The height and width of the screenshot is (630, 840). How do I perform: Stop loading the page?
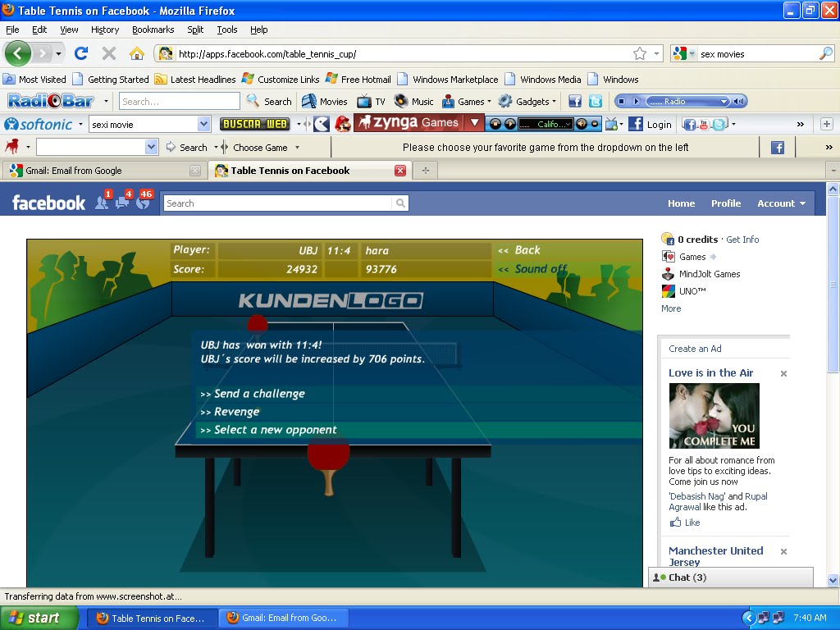[109, 53]
